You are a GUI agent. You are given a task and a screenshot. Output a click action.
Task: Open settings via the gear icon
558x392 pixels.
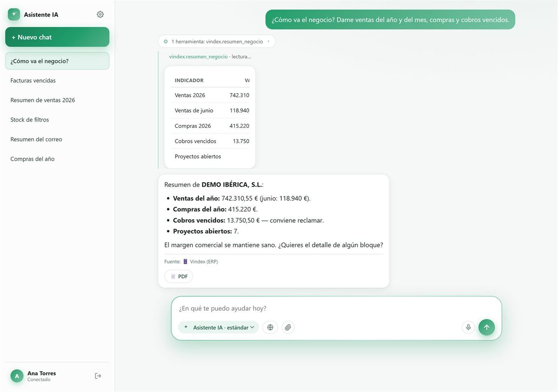(100, 14)
